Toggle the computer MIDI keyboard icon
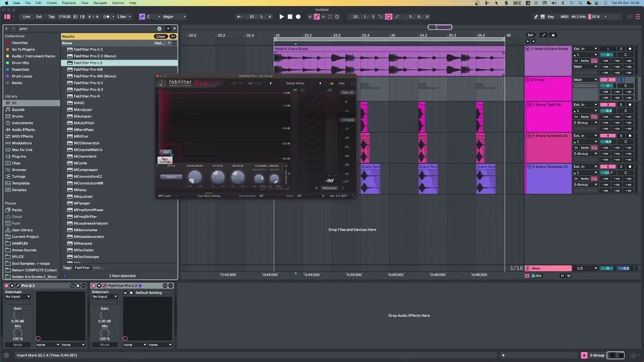 coord(543,17)
